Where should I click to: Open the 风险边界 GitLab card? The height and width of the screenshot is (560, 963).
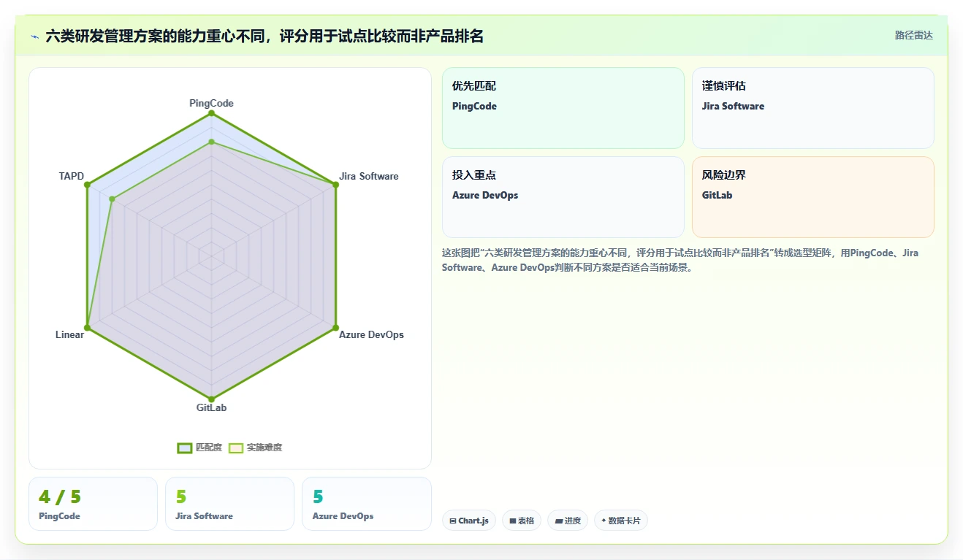pos(813,197)
